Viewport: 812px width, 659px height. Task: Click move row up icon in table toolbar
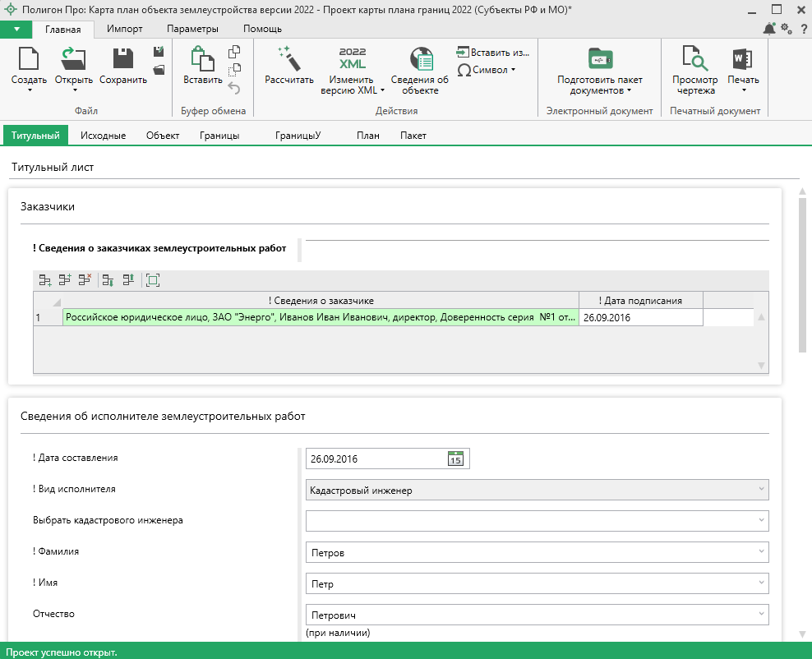click(128, 280)
